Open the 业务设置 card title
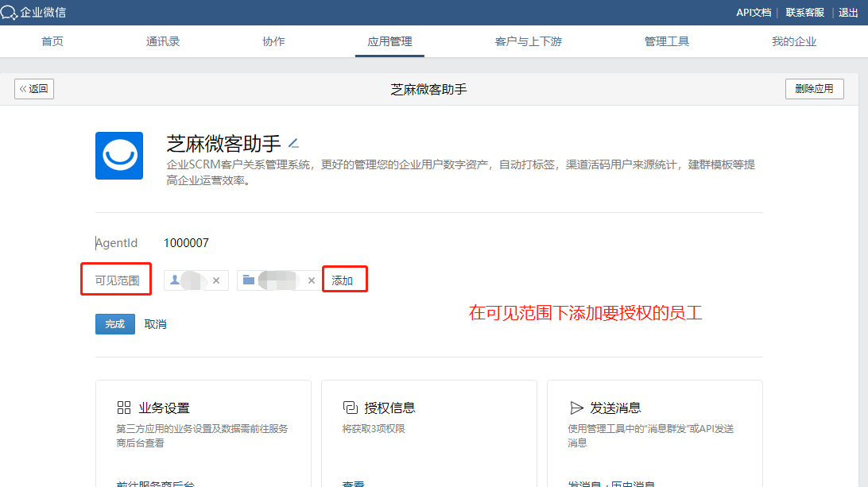 [164, 408]
